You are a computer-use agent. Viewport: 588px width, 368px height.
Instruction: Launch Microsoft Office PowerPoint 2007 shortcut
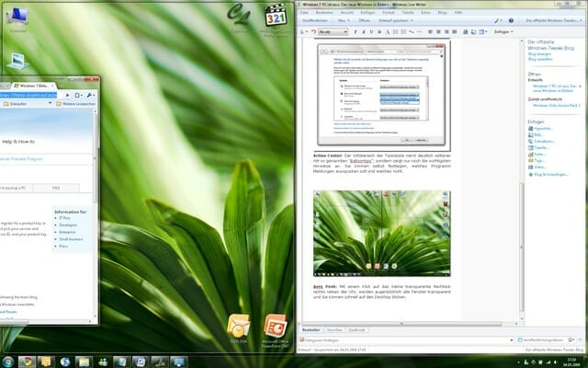pyautogui.click(x=274, y=327)
